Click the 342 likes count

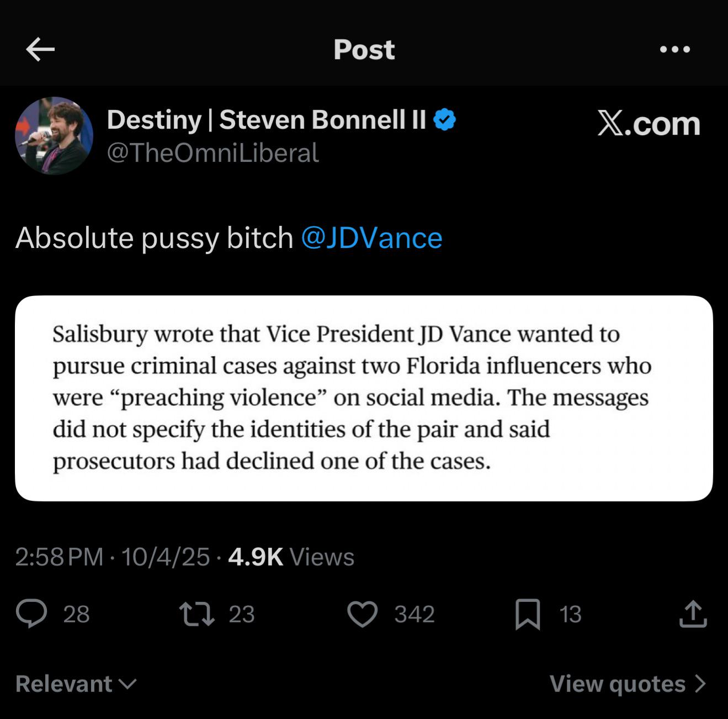[x=414, y=614]
